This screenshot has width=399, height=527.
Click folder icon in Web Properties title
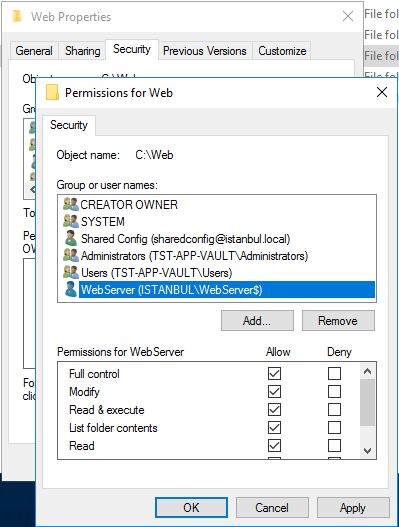coord(17,16)
